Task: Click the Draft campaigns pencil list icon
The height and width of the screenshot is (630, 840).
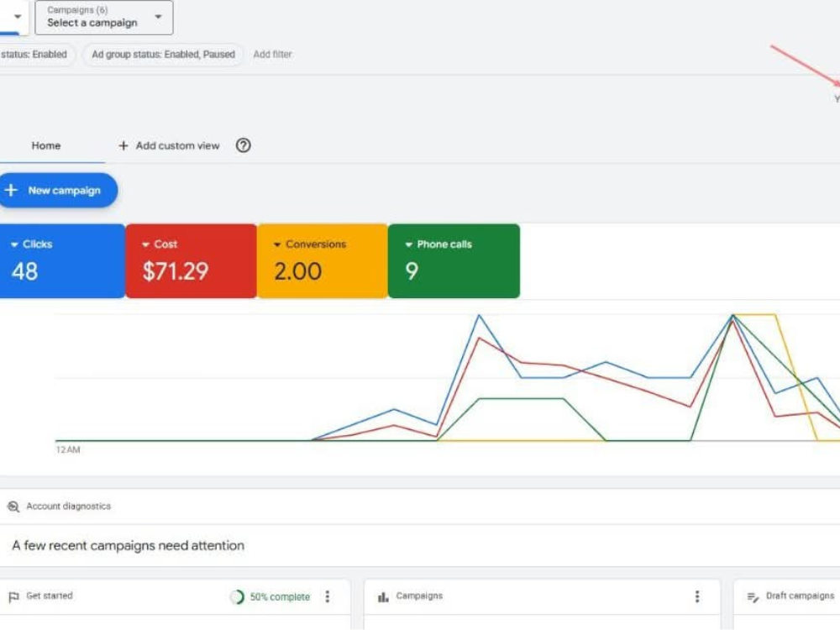Action: coord(753,596)
